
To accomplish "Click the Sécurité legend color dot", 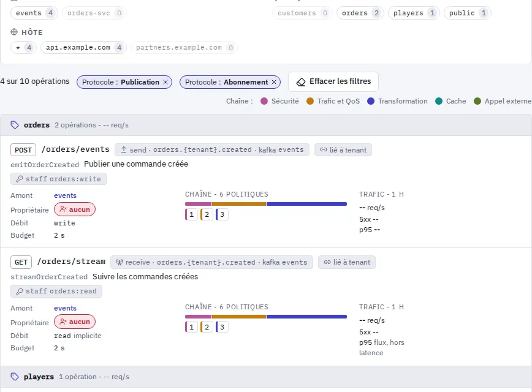I will [x=264, y=101].
